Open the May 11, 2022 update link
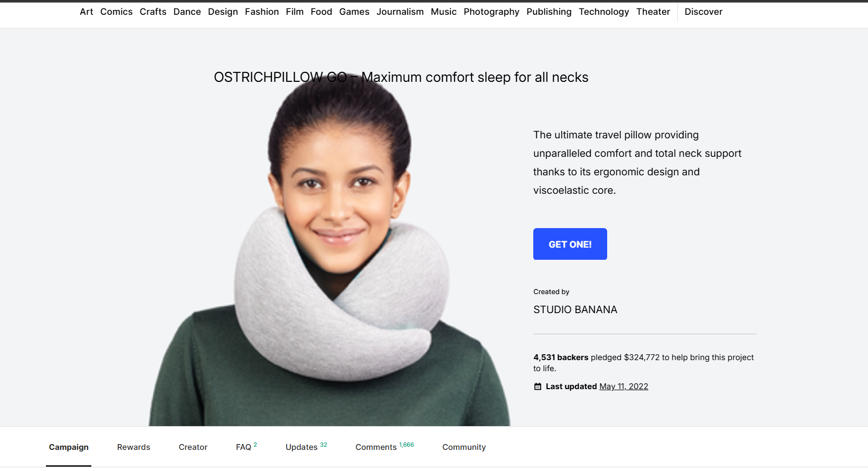Viewport: 868px width, 471px height. 624,387
